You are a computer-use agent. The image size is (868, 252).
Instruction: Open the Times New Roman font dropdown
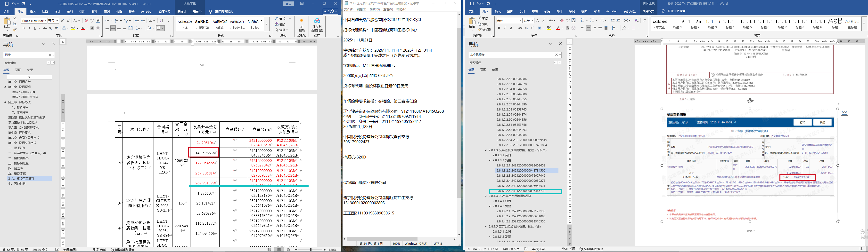[x=45, y=21]
